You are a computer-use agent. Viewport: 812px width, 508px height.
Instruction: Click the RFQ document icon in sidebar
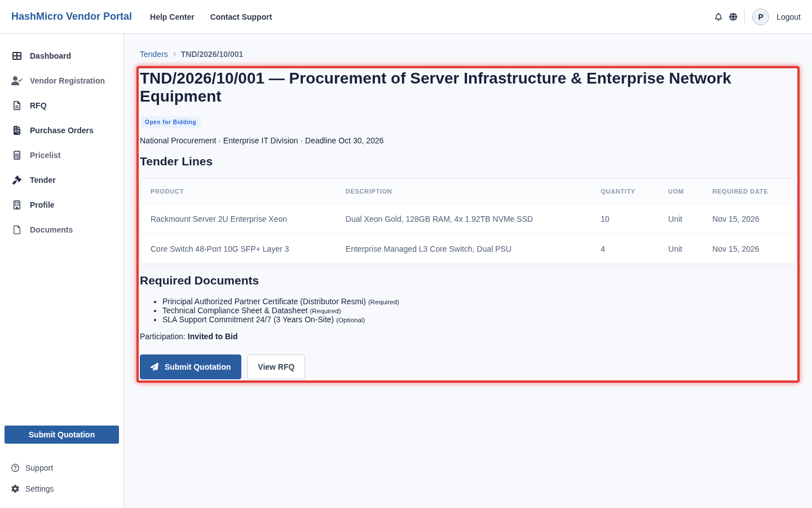click(17, 106)
